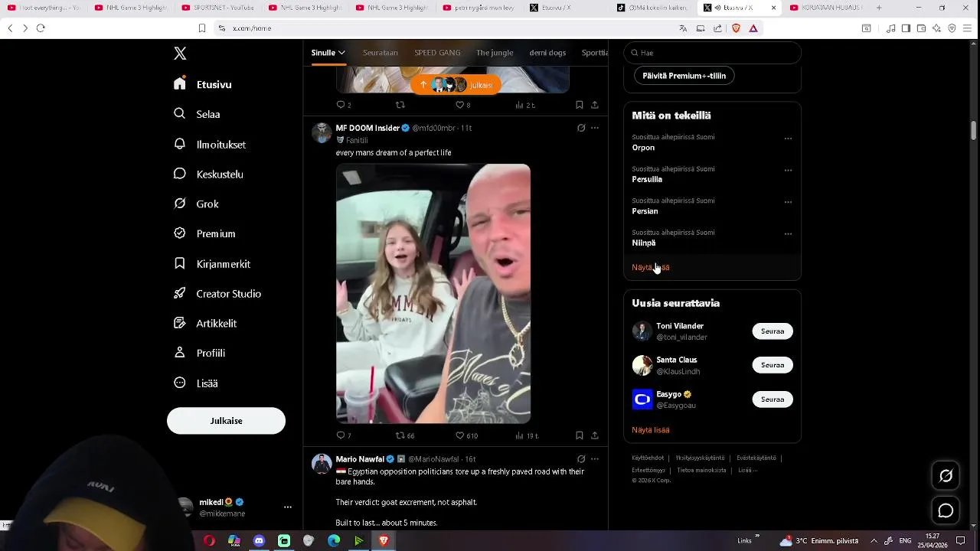This screenshot has height=551, width=980.
Task: Switch to the SPEED GANG tab
Action: [x=437, y=53]
